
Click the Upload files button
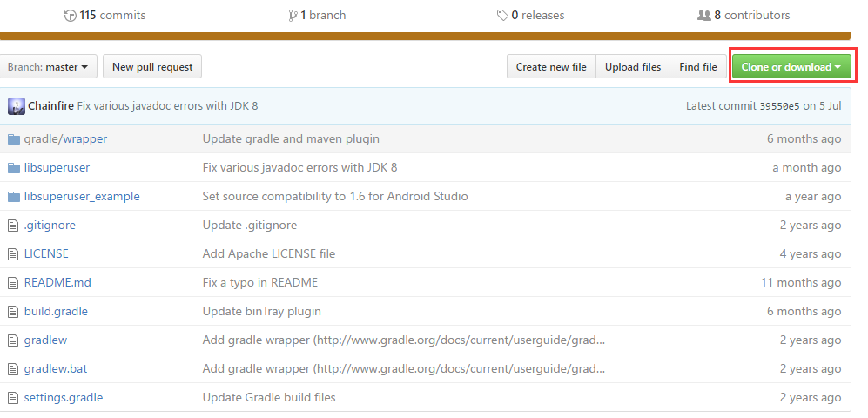pyautogui.click(x=633, y=66)
